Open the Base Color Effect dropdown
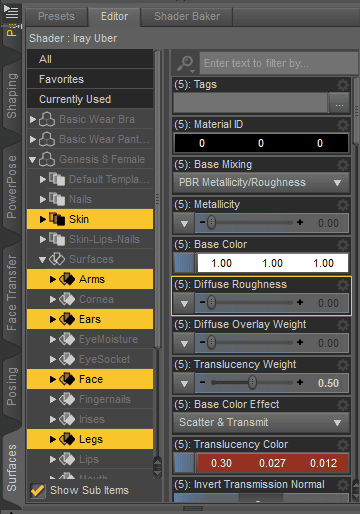Image resolution: width=360 pixels, height=514 pixels. coord(261,423)
